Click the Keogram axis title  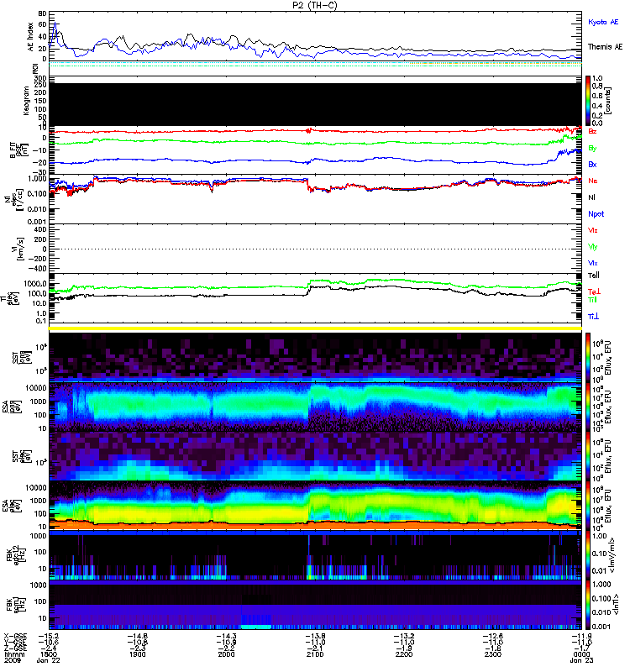[x=26, y=101]
